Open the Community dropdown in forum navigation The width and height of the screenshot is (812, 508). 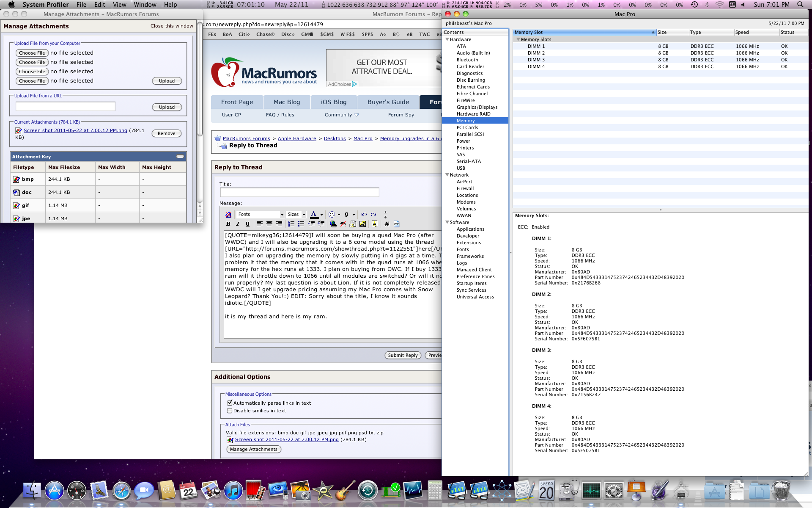[x=342, y=115]
